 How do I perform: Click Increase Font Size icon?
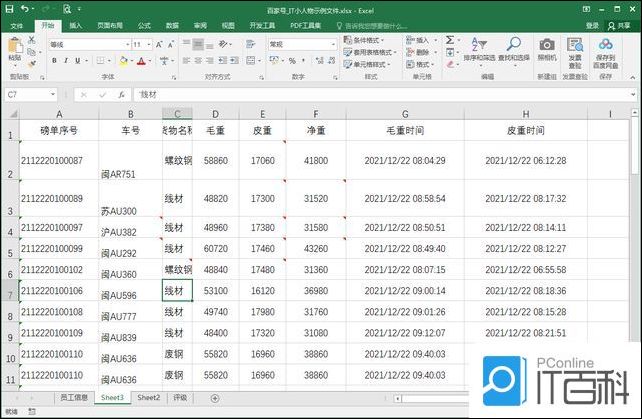pos(159,44)
